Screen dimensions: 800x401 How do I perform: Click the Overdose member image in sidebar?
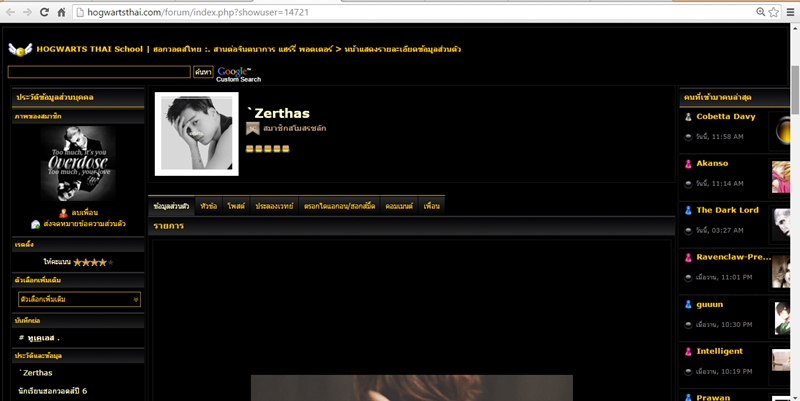click(78, 164)
